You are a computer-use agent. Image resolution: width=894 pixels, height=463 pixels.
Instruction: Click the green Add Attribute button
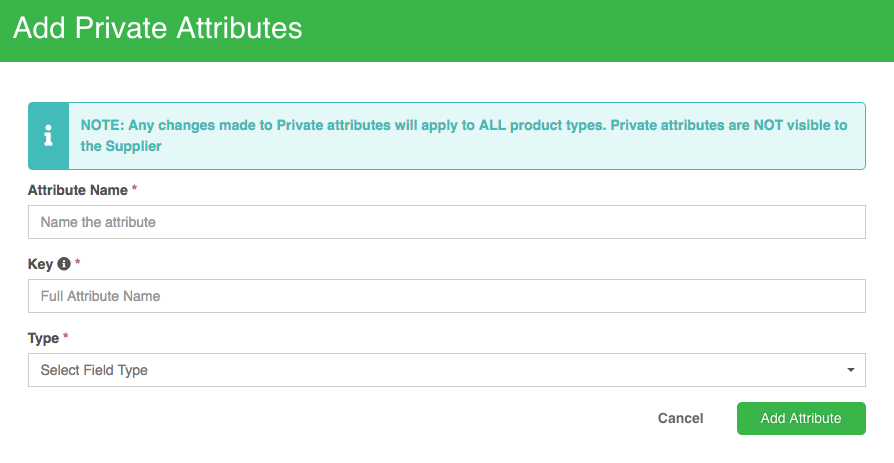click(801, 419)
